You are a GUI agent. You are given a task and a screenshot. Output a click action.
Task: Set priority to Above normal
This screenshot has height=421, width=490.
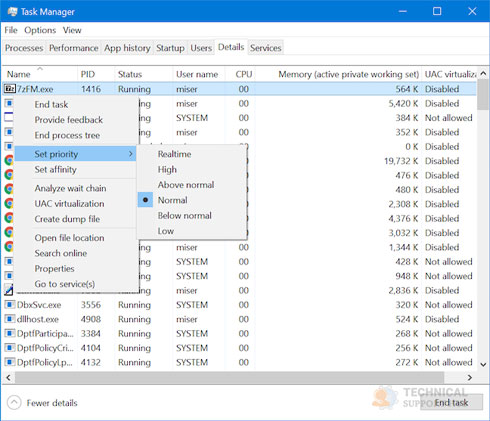pos(186,185)
